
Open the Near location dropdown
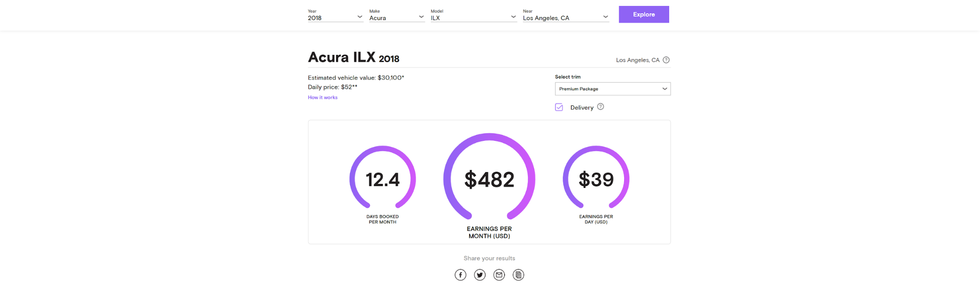pos(566,15)
